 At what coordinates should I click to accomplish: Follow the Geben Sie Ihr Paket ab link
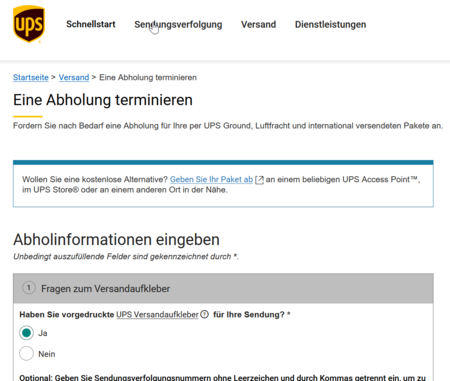(x=211, y=179)
